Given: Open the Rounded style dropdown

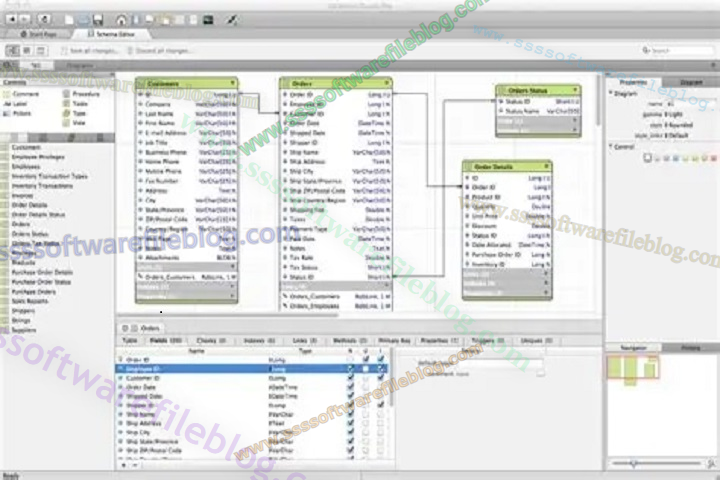Looking at the screenshot, I should click(x=678, y=125).
